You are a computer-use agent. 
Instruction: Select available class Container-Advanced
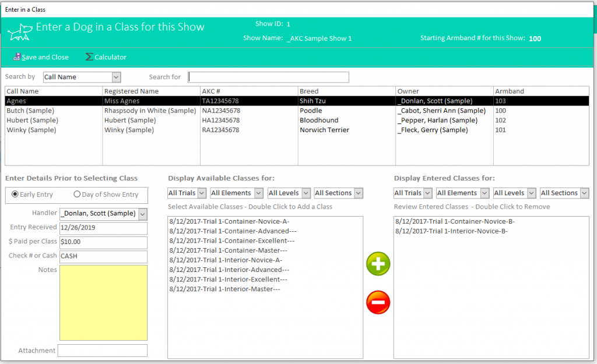pos(233,231)
